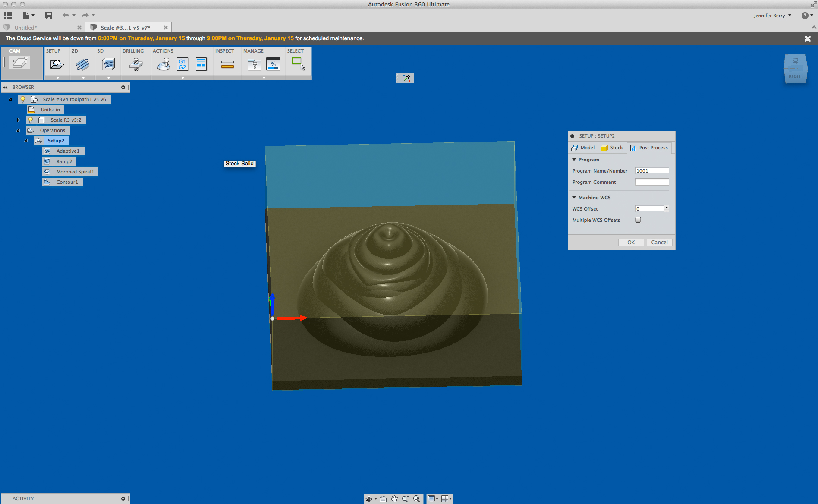
Task: Open the toolpath Simulate icon under Actions
Action: [163, 64]
